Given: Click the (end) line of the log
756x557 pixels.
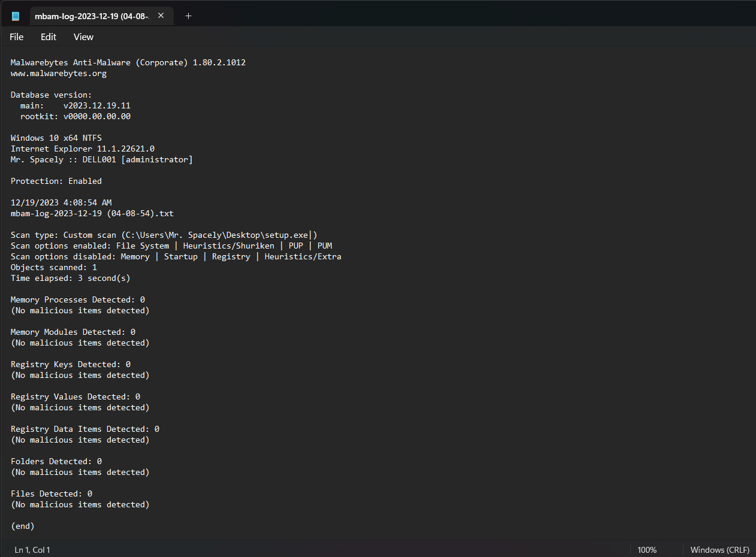Looking at the screenshot, I should [x=23, y=526].
